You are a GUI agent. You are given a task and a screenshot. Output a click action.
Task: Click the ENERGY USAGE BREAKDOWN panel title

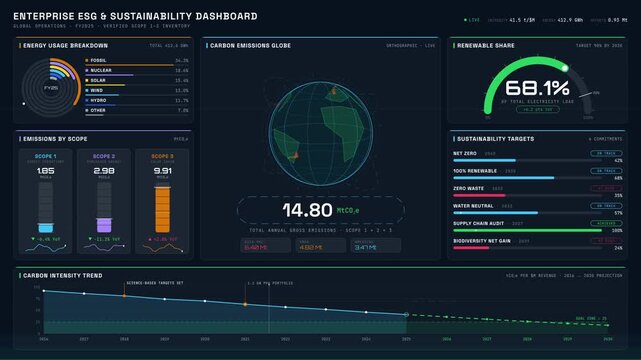[x=65, y=46]
